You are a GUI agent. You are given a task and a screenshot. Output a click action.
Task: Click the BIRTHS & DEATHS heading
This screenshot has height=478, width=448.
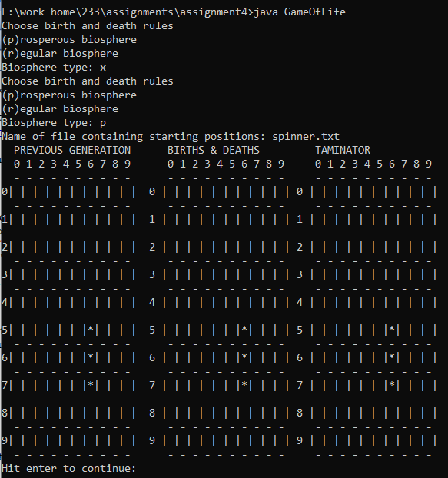tap(214, 150)
